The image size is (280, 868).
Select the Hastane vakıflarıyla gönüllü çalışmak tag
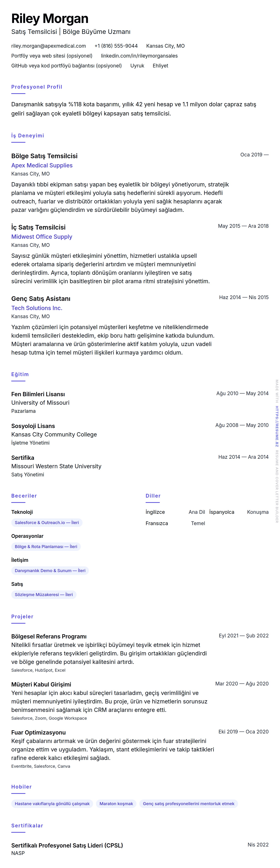pyautogui.click(x=52, y=804)
